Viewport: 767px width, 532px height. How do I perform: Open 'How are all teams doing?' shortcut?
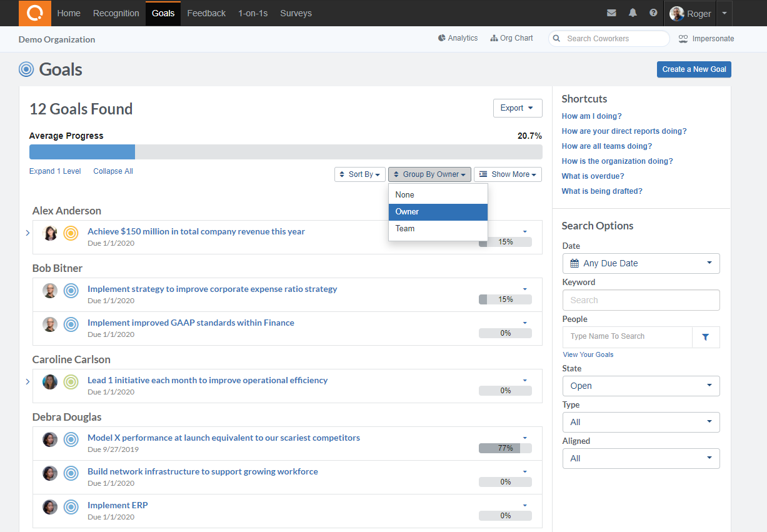[607, 146]
